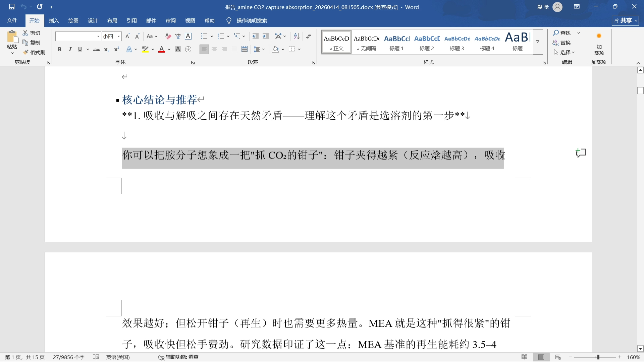Toggle bold formatting
Viewport: 644px width, 362px height.
[x=60, y=50]
